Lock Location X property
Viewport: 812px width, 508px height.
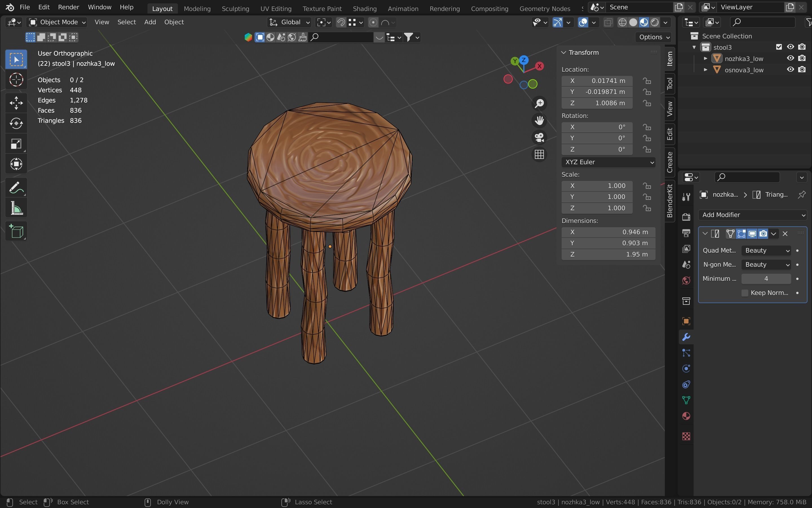pos(647,81)
